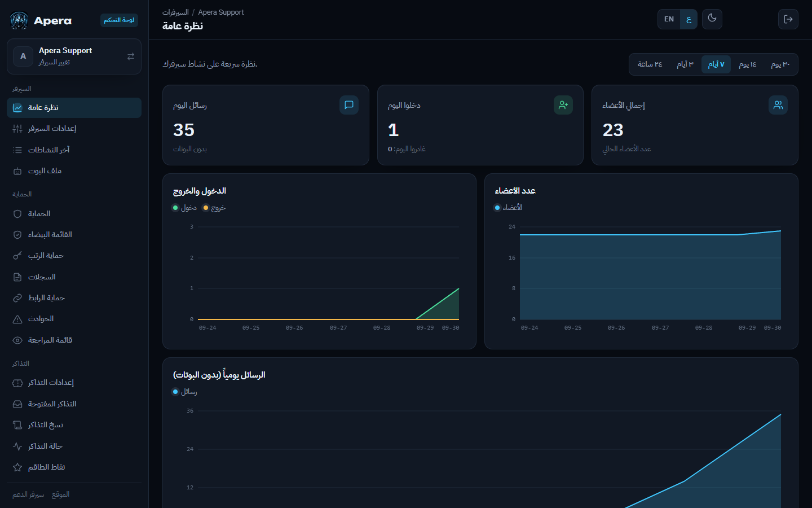Image resolution: width=812 pixels, height=508 pixels.
Task: Switch language to Arabic ع
Action: click(x=689, y=19)
